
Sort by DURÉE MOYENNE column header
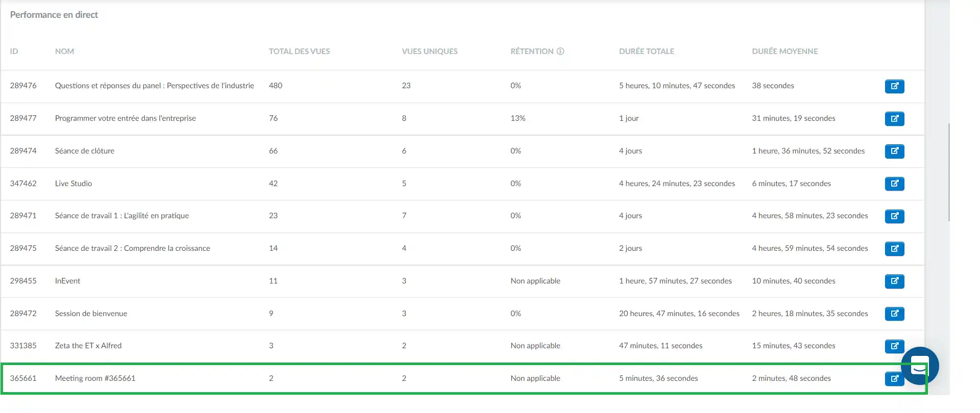[785, 51]
